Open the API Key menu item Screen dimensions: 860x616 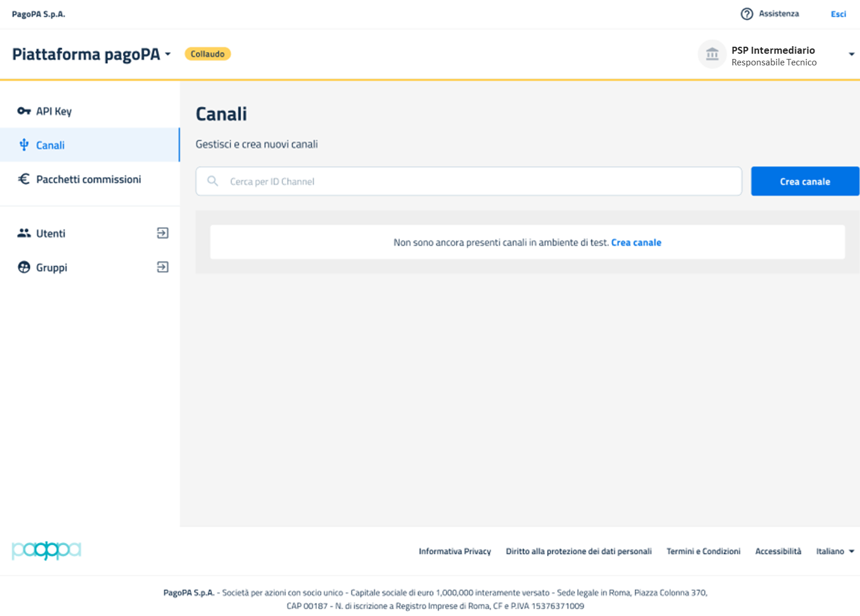point(54,111)
